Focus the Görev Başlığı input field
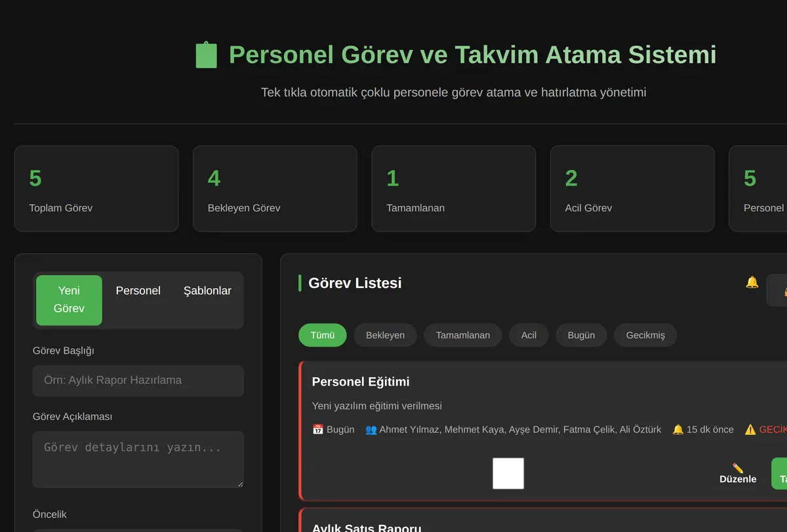787x532 pixels. [138, 380]
